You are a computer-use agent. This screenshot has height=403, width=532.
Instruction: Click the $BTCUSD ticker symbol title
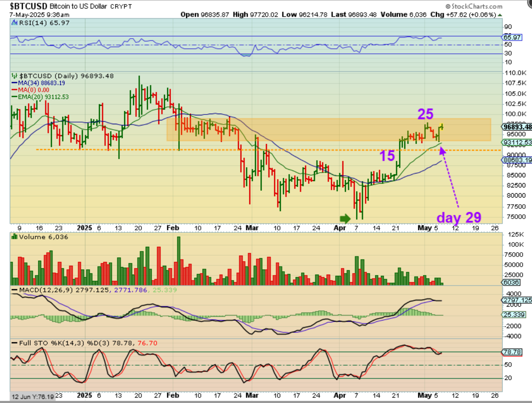click(x=29, y=6)
